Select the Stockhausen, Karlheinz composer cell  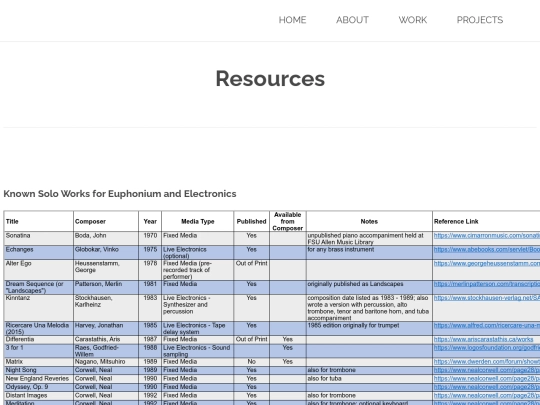pos(106,308)
